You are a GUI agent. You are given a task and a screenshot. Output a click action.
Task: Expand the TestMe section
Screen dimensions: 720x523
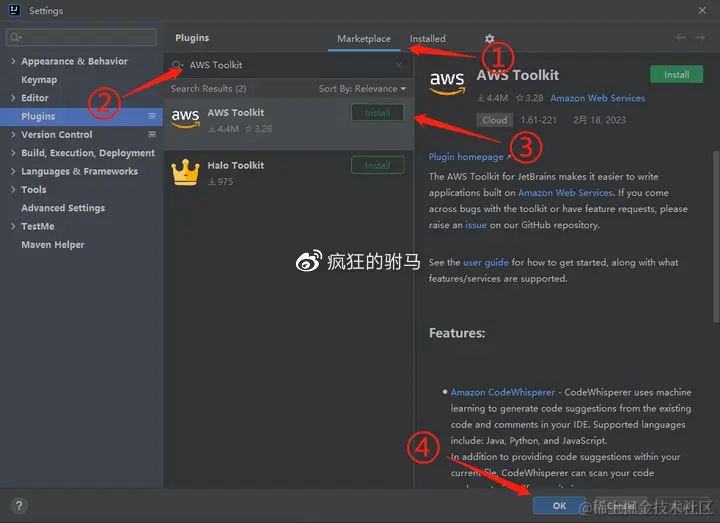pos(13,226)
